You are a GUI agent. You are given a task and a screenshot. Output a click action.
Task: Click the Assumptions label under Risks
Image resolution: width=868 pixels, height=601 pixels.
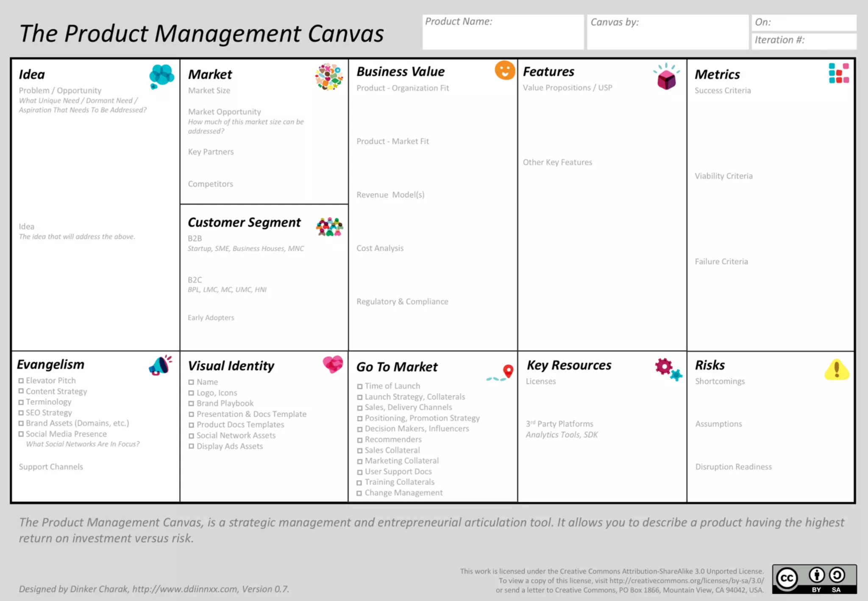pyautogui.click(x=718, y=424)
